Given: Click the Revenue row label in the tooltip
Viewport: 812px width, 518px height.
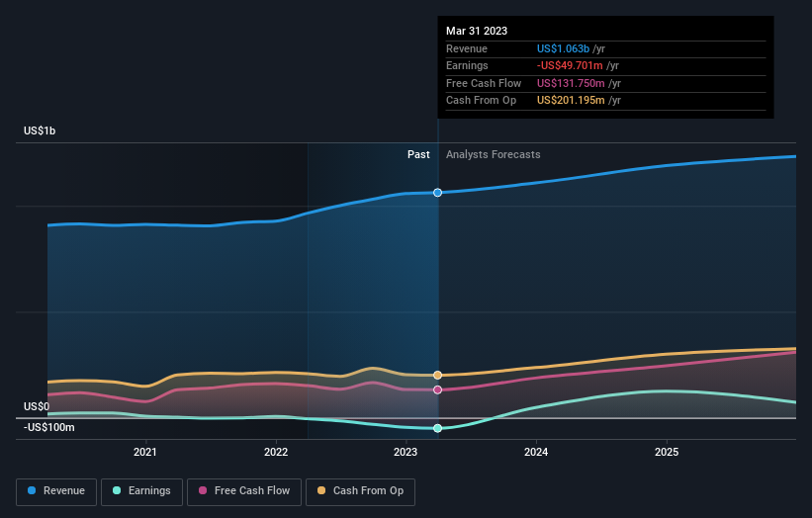Looking at the screenshot, I should click(467, 48).
